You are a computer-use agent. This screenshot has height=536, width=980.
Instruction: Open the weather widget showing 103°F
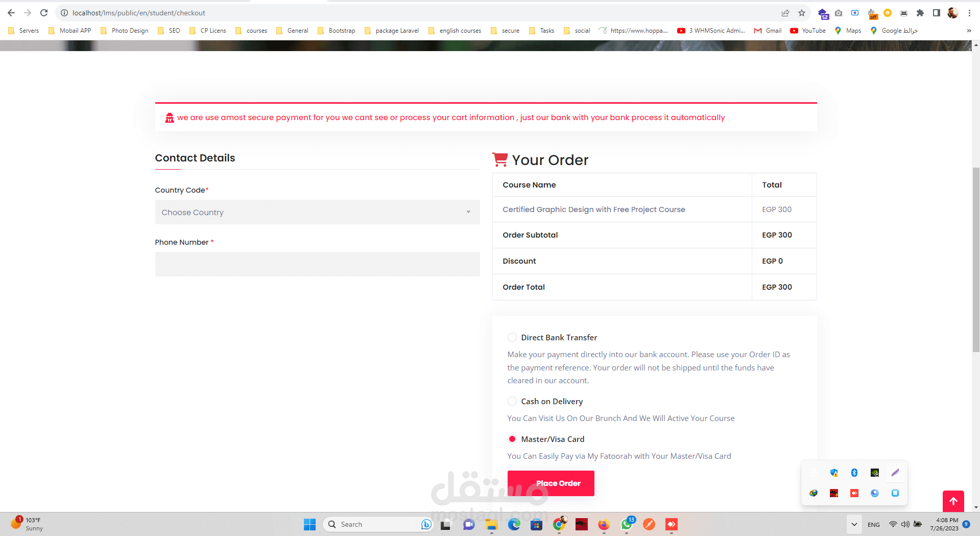click(x=27, y=524)
